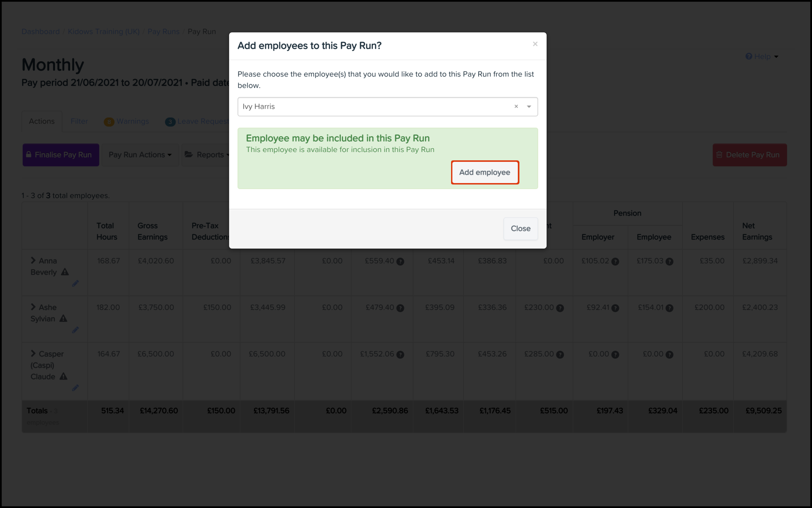Image resolution: width=812 pixels, height=508 pixels.
Task: Click the help icon next to £230.00
Action: coord(560,308)
